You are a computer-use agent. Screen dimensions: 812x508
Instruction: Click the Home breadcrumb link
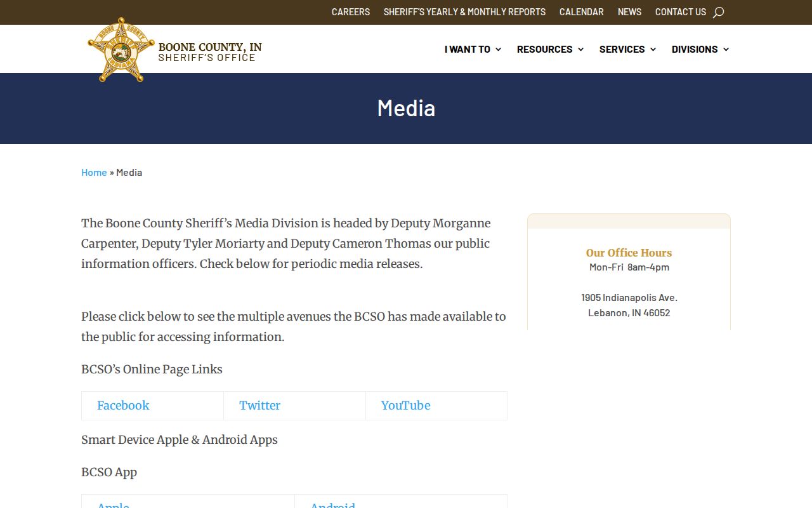pyautogui.click(x=94, y=172)
